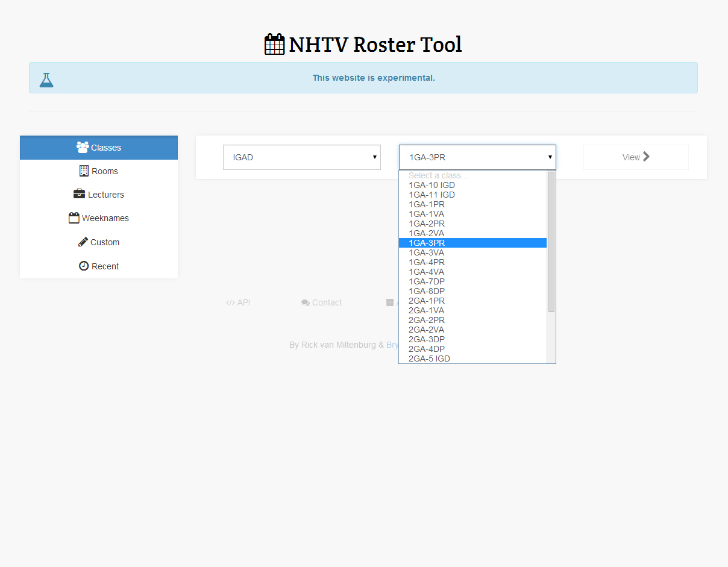Click the calendar icon beside NHTV Roster Tool
Image resolution: width=728 pixels, height=567 pixels.
click(274, 45)
